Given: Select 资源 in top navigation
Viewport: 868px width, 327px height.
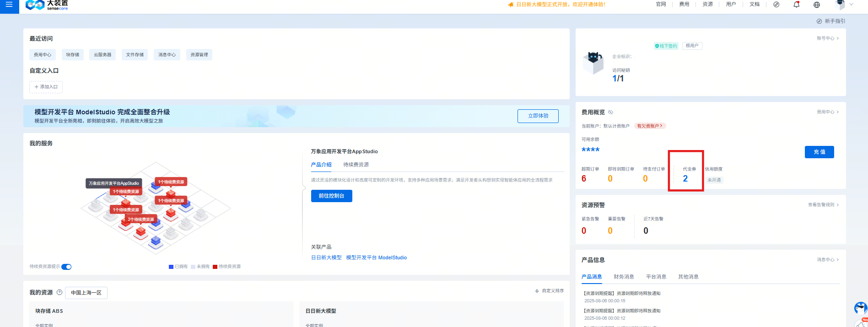Looking at the screenshot, I should pyautogui.click(x=707, y=4).
